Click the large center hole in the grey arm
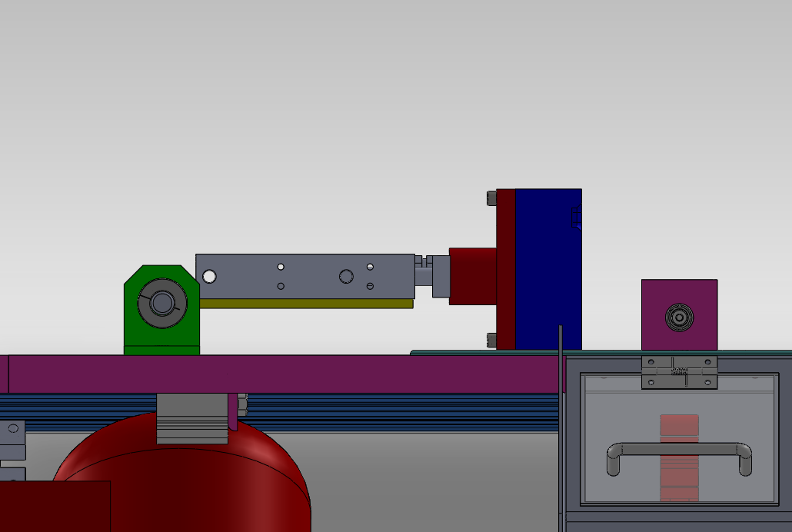 (x=345, y=276)
